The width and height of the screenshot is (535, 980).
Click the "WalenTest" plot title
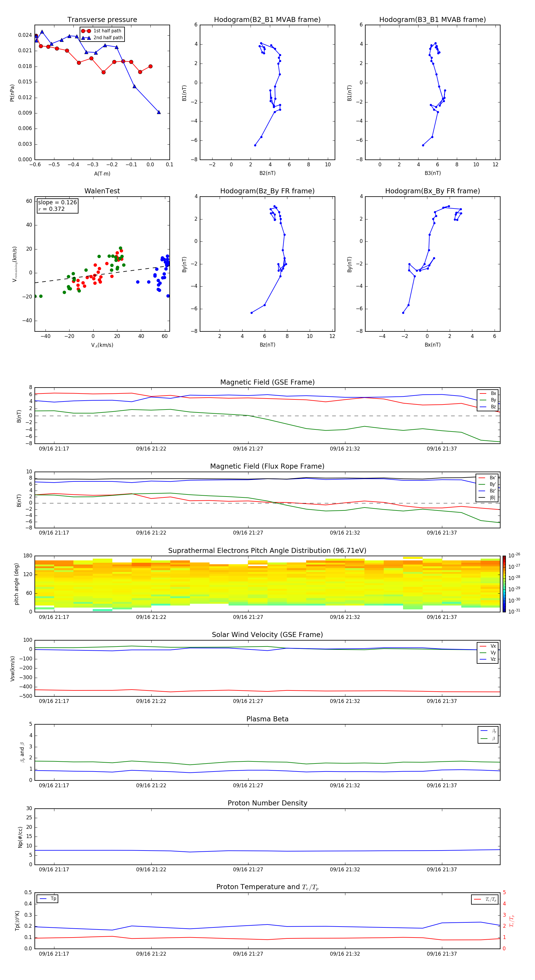tap(102, 191)
